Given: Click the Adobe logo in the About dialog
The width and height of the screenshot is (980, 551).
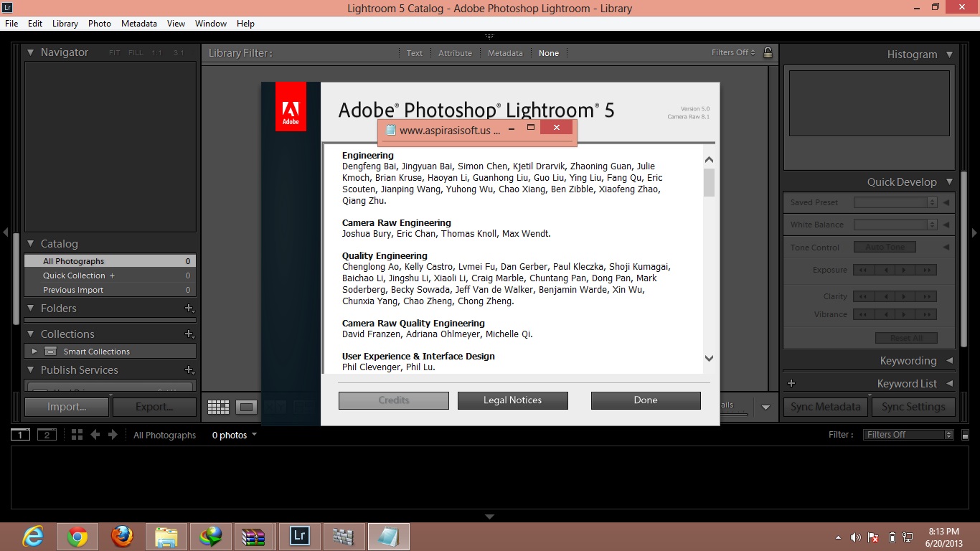Looking at the screenshot, I should [x=291, y=106].
